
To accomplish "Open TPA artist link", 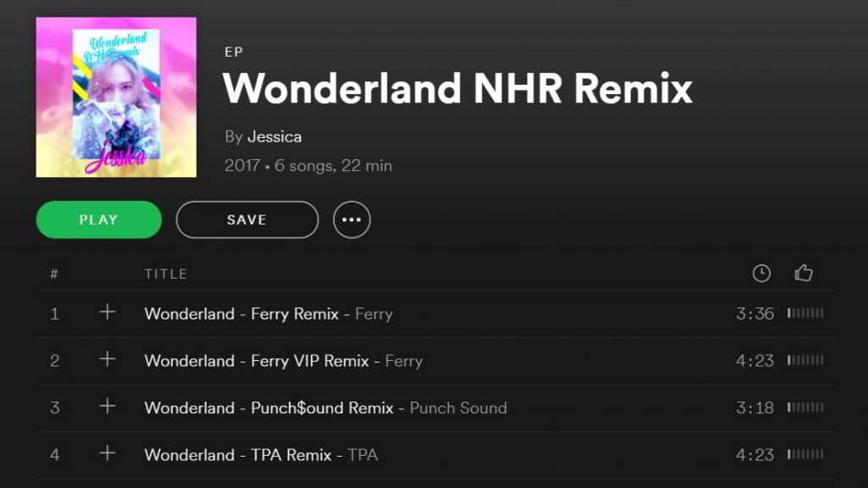I will (x=363, y=455).
